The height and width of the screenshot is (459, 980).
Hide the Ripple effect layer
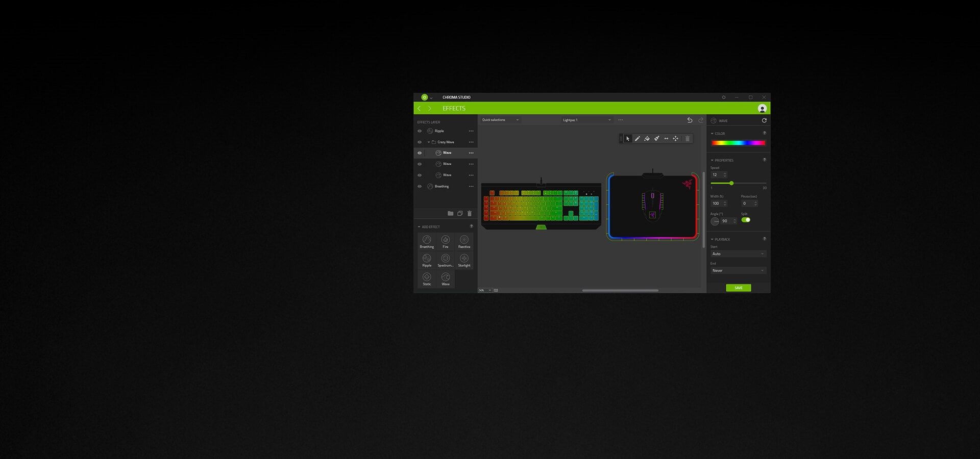(x=420, y=131)
